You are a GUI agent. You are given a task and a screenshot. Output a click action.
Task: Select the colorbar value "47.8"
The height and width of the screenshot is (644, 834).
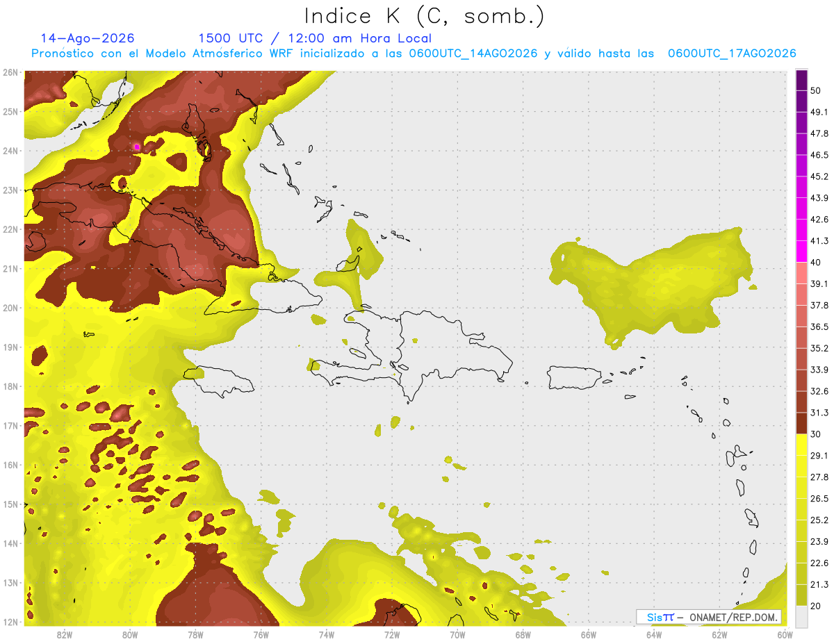pos(819,133)
